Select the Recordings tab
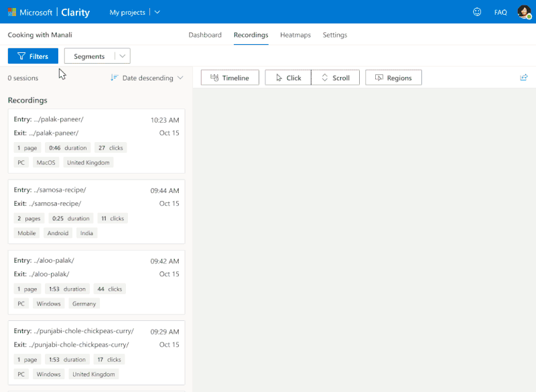 (251, 35)
